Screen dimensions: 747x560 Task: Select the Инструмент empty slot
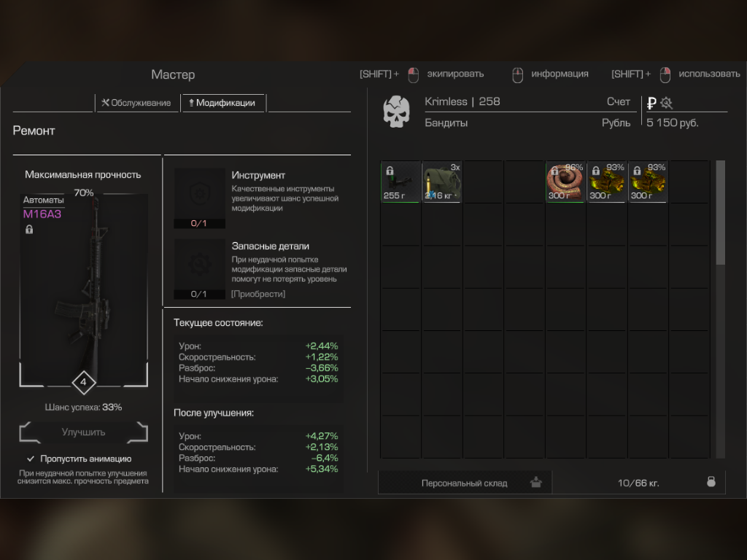click(199, 198)
